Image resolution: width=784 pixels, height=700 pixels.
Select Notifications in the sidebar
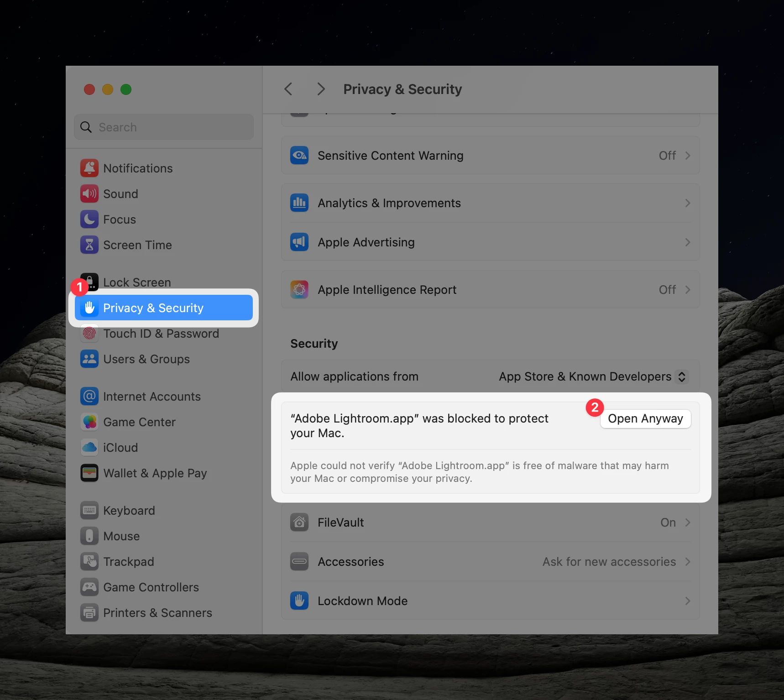(164, 168)
